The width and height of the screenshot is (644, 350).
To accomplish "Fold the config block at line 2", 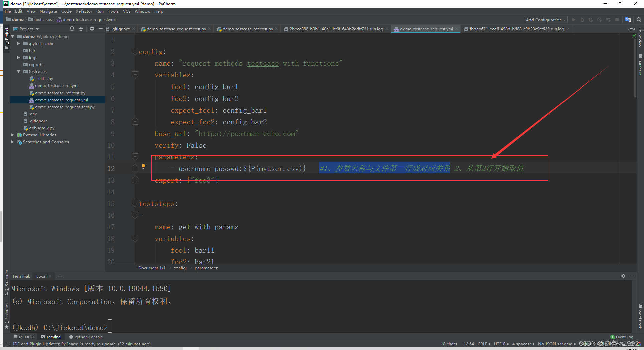I will pos(135,51).
